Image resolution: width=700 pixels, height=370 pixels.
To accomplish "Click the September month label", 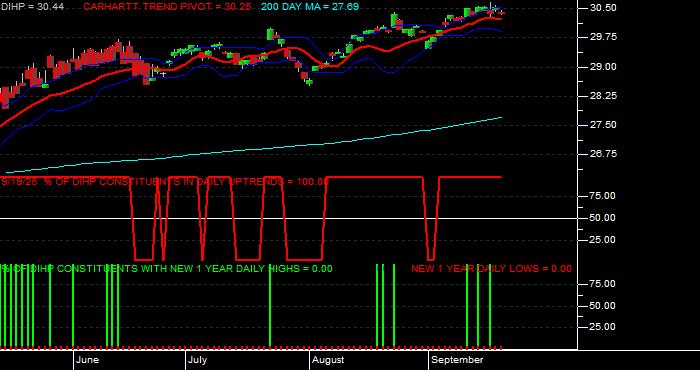I will pos(458,360).
